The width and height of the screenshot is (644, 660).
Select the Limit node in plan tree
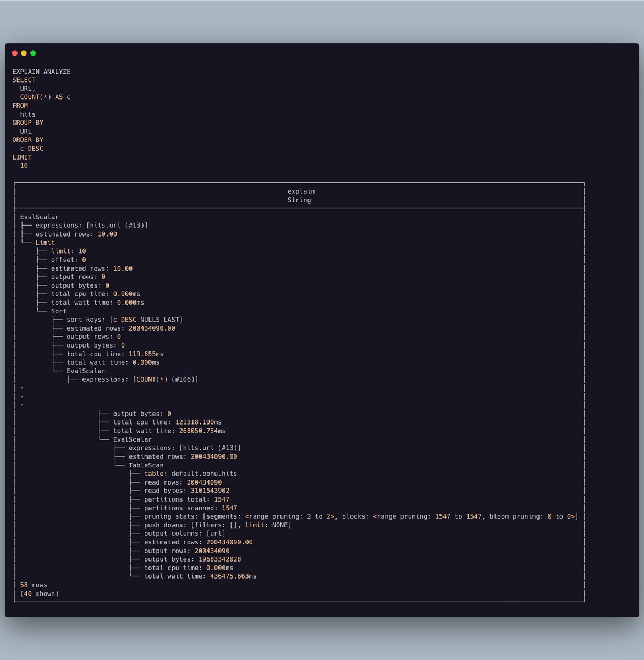tap(45, 243)
